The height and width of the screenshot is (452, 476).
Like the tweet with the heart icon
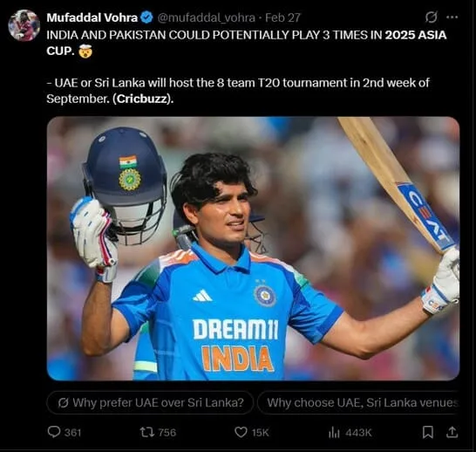tap(241, 432)
